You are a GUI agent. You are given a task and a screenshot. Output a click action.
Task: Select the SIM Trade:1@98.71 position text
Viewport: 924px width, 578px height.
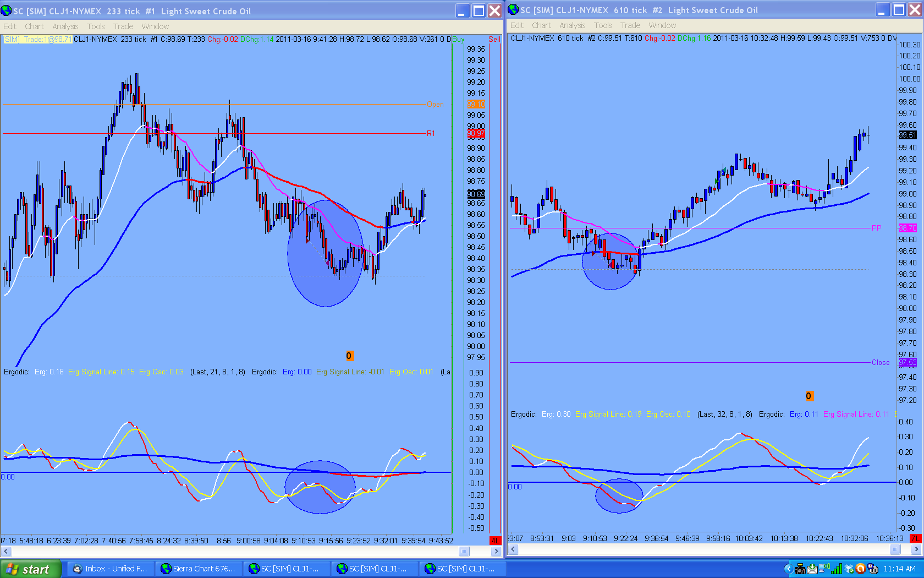point(37,39)
